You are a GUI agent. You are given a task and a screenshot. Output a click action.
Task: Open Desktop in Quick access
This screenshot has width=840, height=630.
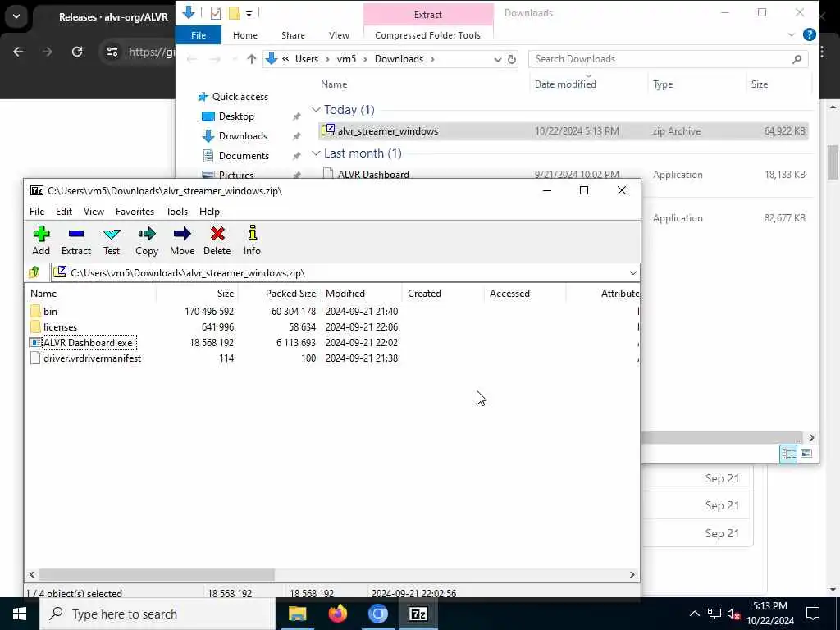coord(236,116)
